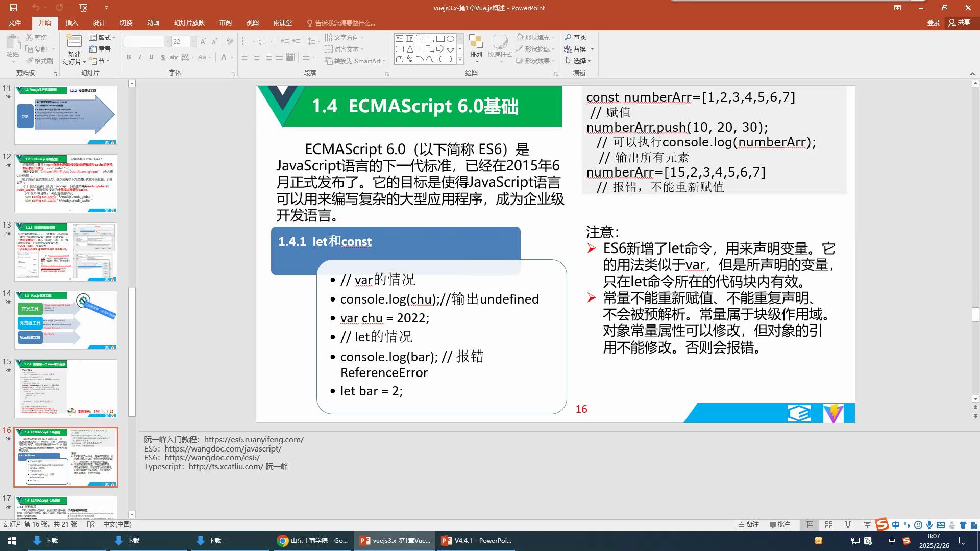Toggle the Comments (批注) pane

(x=779, y=524)
